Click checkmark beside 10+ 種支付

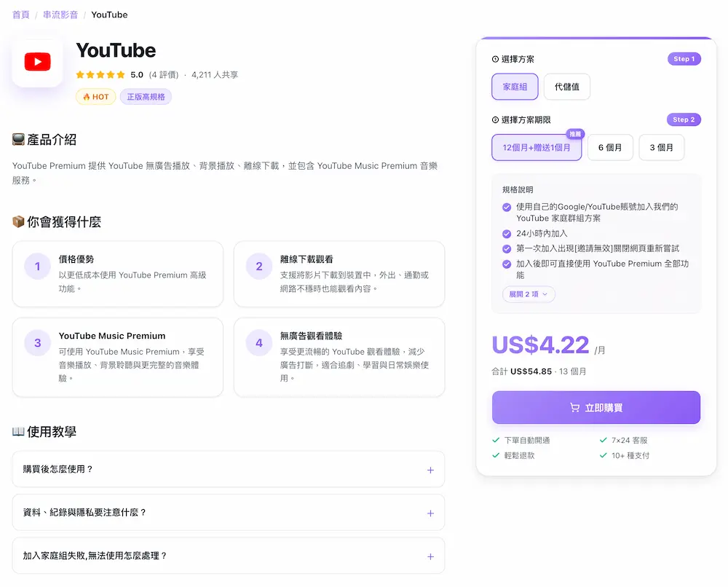click(x=603, y=455)
